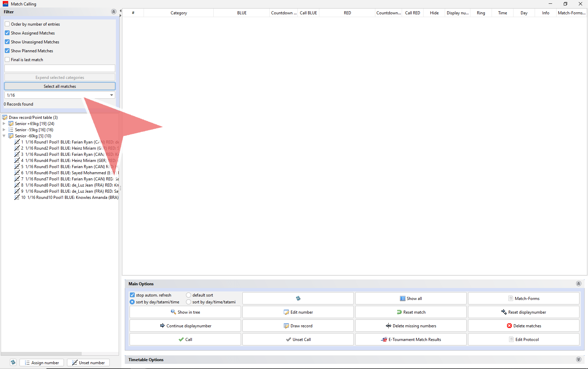The height and width of the screenshot is (369, 588).
Task: Click the filter text input field
Action: coord(60,68)
